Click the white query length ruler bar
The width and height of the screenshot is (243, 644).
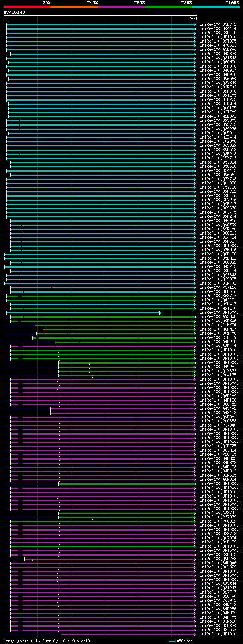pyautogui.click(x=100, y=16)
